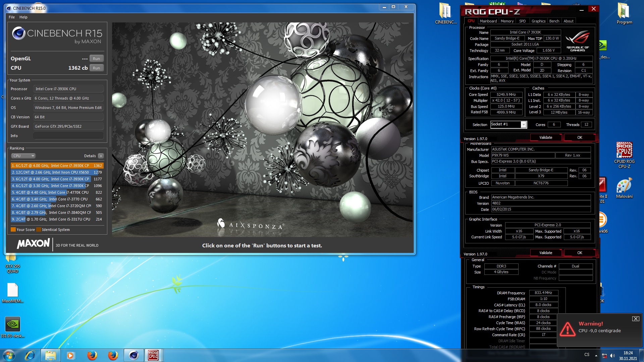The image size is (644, 362).
Task: Open the MaxxMEM desktop file icon
Action: coord(12,293)
